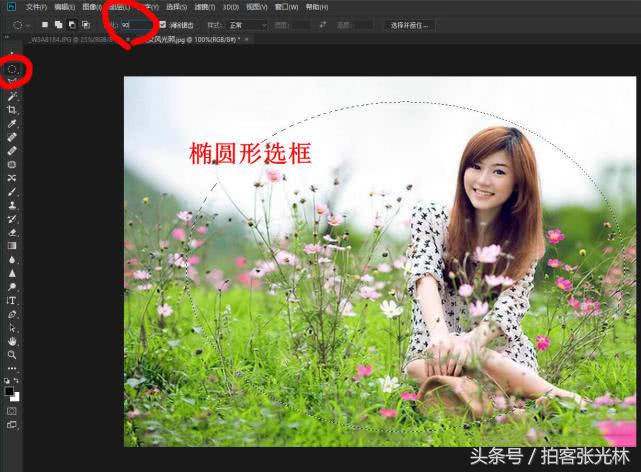The height and width of the screenshot is (472, 641).
Task: Open the Edit Toolbar three-dots menu
Action: click(x=12, y=368)
